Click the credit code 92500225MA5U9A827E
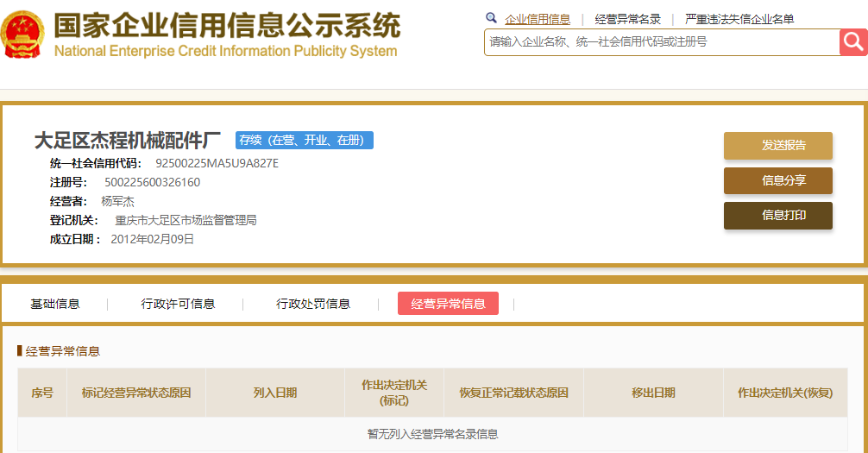Image resolution: width=868 pixels, height=453 pixels. pyautogui.click(x=217, y=163)
